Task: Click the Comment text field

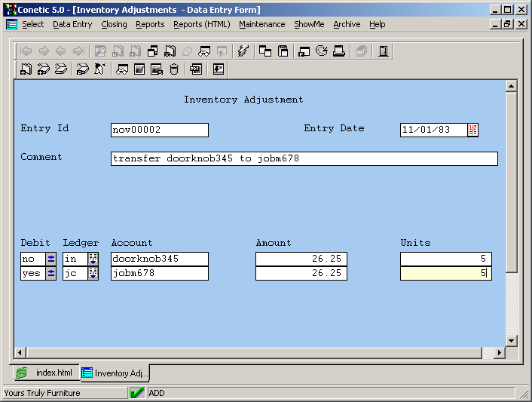Action: 304,158
